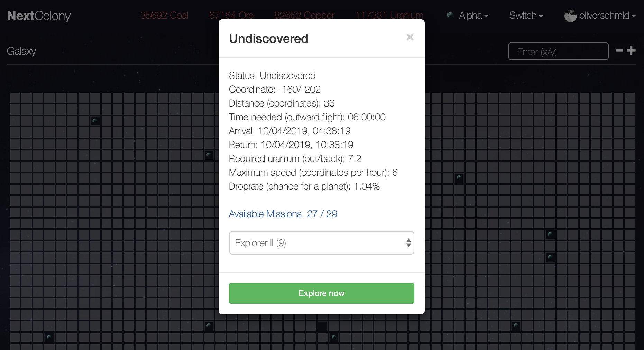
Task: Open the Explorer II ship dropdown
Action: point(321,243)
